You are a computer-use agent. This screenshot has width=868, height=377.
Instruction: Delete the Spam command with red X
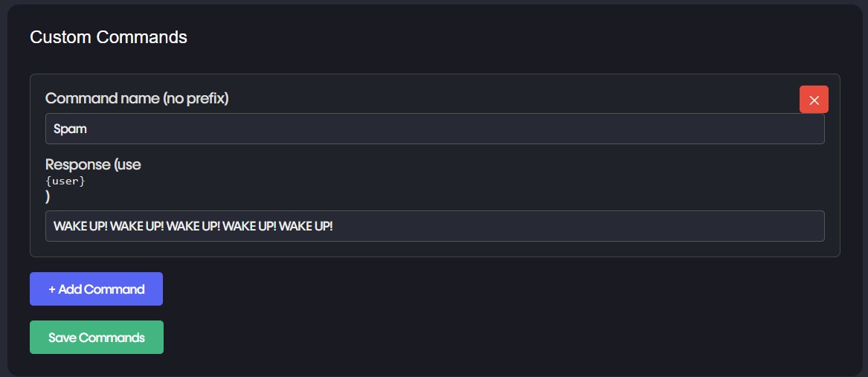814,100
